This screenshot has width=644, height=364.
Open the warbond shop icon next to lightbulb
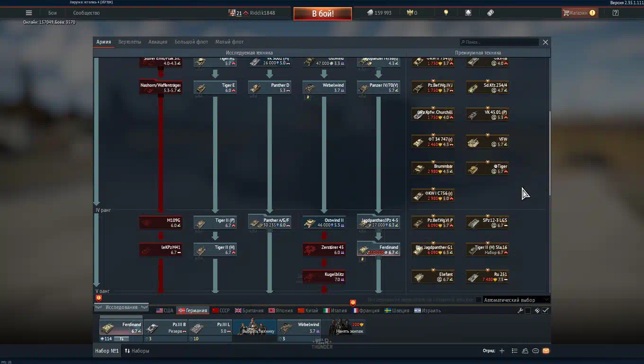coord(468,13)
